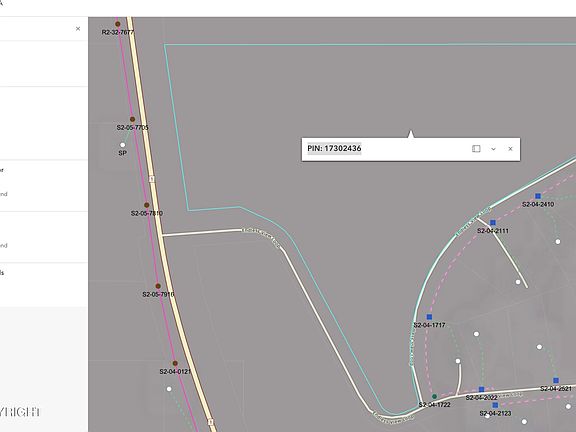
Task: Click label S2-04-2410
Action: click(x=538, y=204)
